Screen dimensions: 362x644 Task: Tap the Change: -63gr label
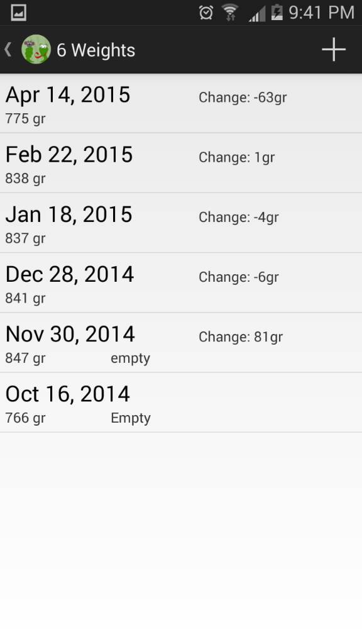pyautogui.click(x=243, y=97)
